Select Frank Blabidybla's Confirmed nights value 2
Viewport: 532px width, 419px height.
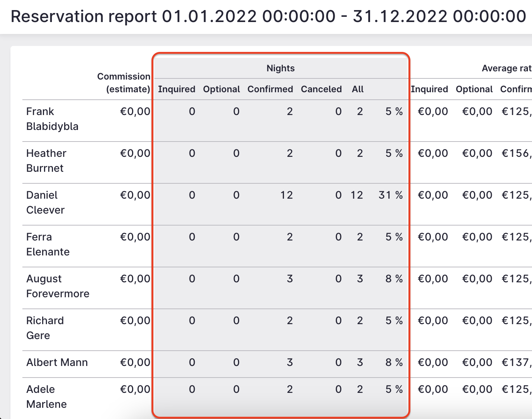290,111
